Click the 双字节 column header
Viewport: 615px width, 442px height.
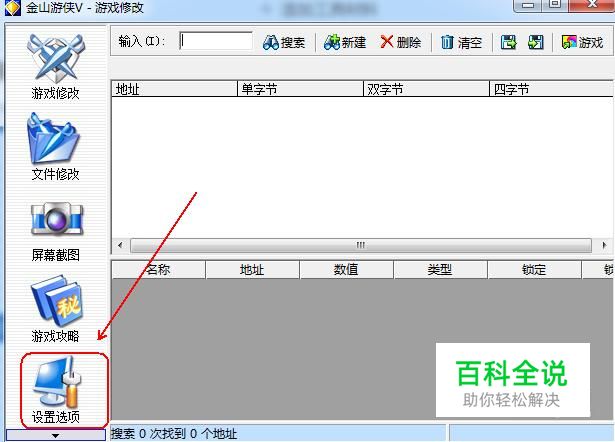(426, 89)
